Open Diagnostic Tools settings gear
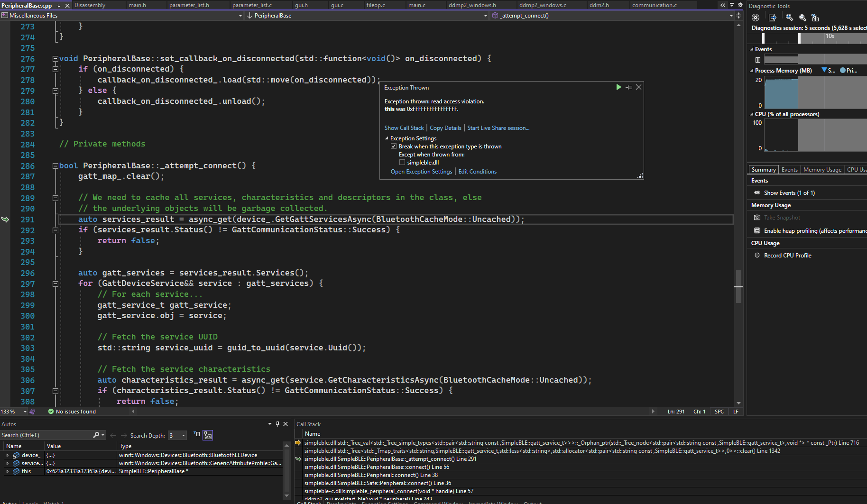 pos(756,18)
